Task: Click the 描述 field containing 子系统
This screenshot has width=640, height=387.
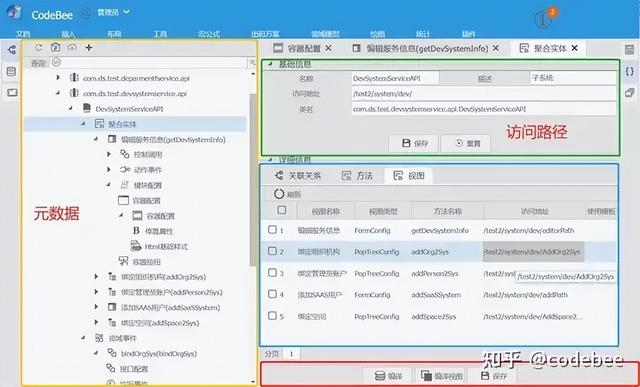Action: [x=573, y=78]
